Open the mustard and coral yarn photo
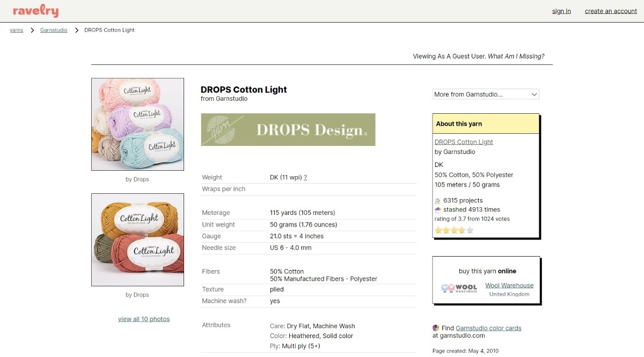This screenshot has height=357, width=644. point(137,240)
